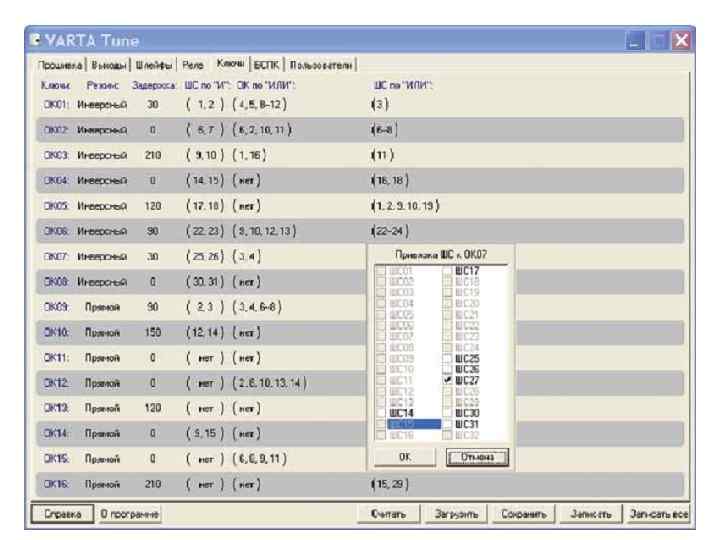Viewport: 720px width, 540px height.
Task: Click ОК01 set {4, 5, 8-12}
Action: pos(259,105)
